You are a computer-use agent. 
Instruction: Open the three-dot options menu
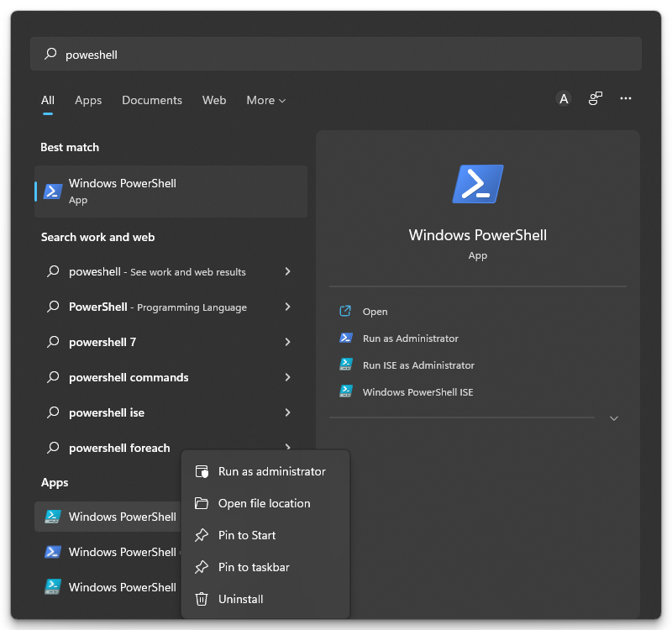coord(625,98)
